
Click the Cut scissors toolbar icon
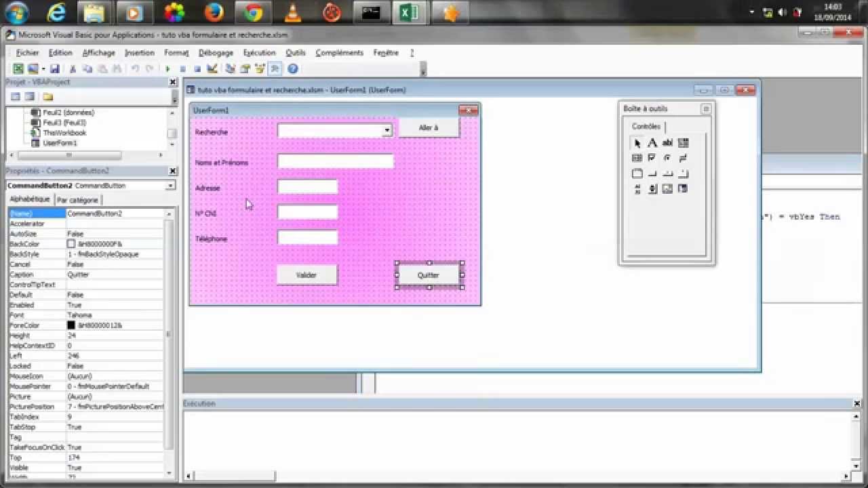(73, 68)
